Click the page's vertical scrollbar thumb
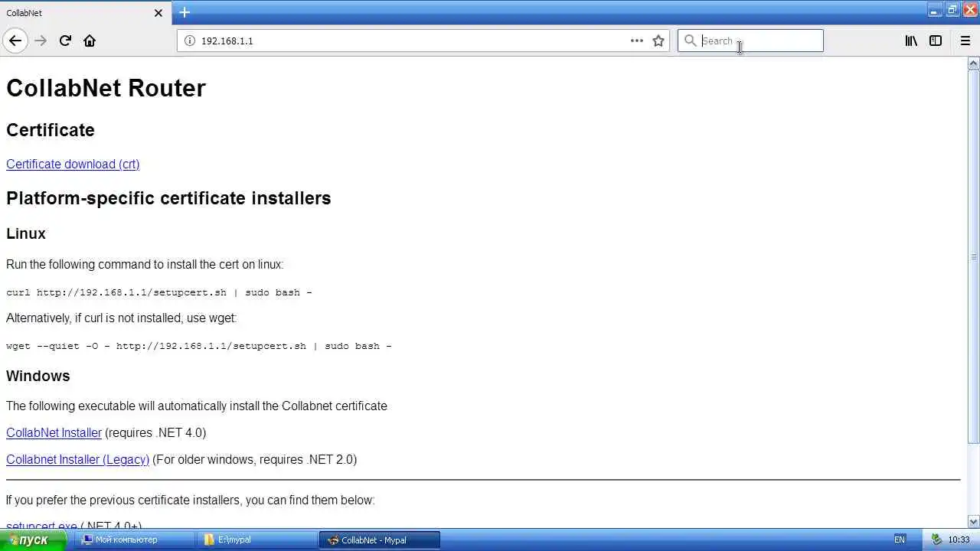 pos(973,256)
